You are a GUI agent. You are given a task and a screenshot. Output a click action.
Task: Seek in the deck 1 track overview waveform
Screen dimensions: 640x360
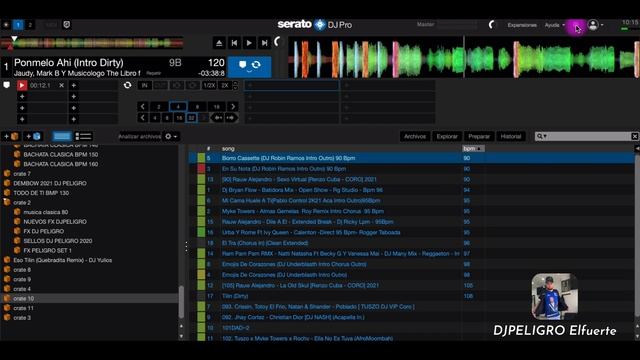click(x=92, y=42)
